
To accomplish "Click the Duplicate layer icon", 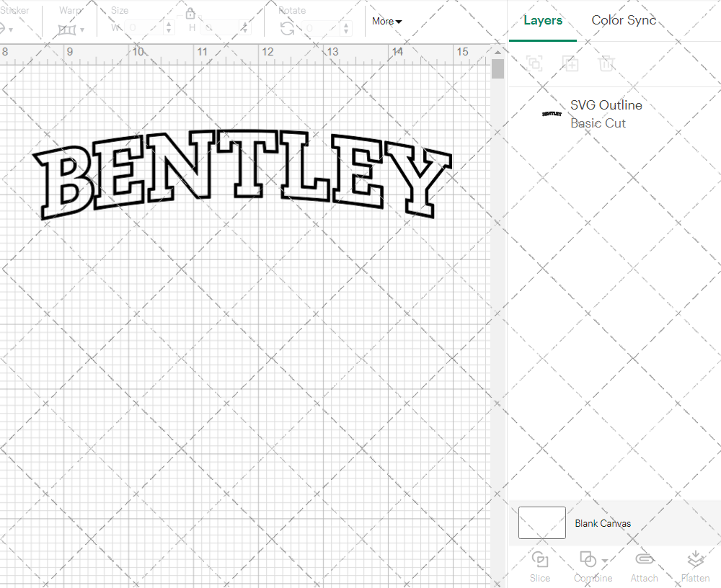I will pos(570,63).
